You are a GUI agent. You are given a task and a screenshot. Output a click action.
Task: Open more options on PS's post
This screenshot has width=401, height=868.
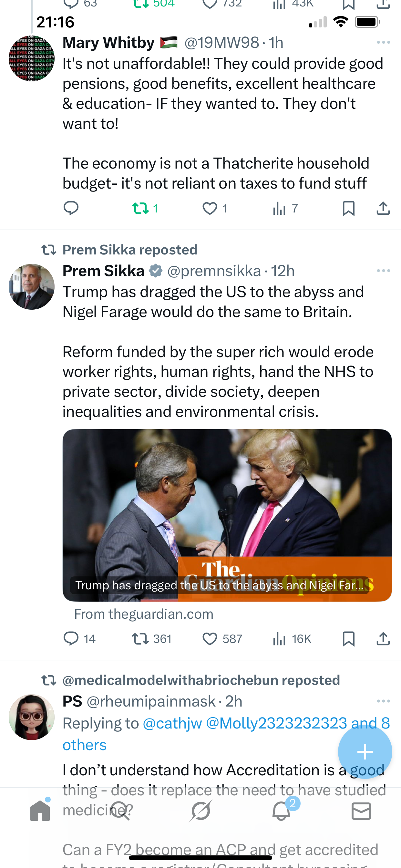(383, 701)
